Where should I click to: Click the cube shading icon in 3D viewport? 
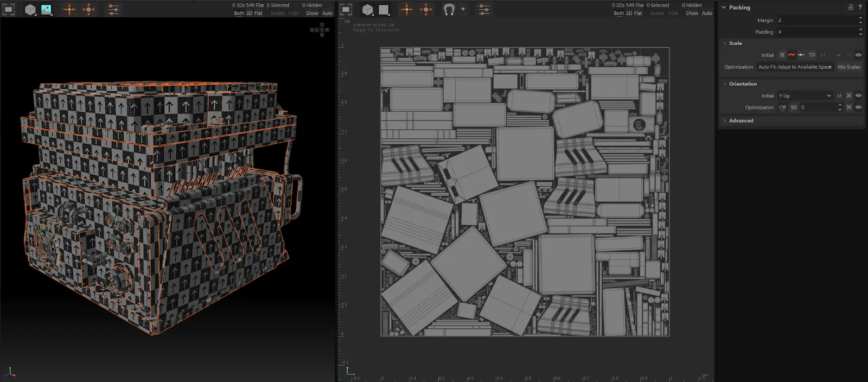click(30, 9)
